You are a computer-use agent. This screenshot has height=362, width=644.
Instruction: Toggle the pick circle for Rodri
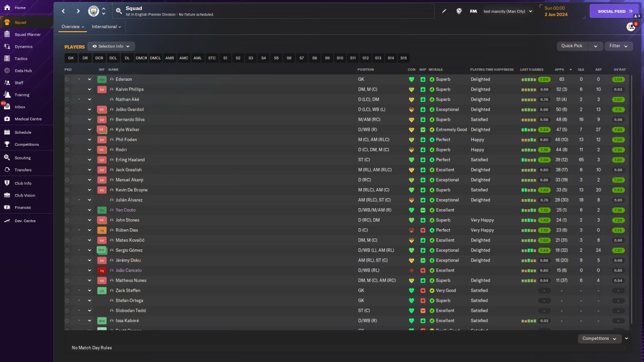pos(67,150)
